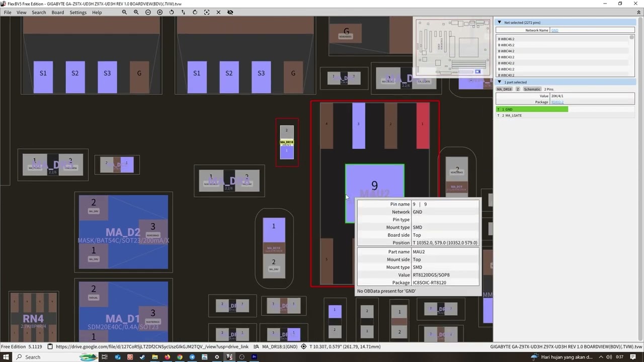Viewport: 644px width, 362px height.
Task: Click the clipboard icon beside the drive URL
Action: [50, 346]
